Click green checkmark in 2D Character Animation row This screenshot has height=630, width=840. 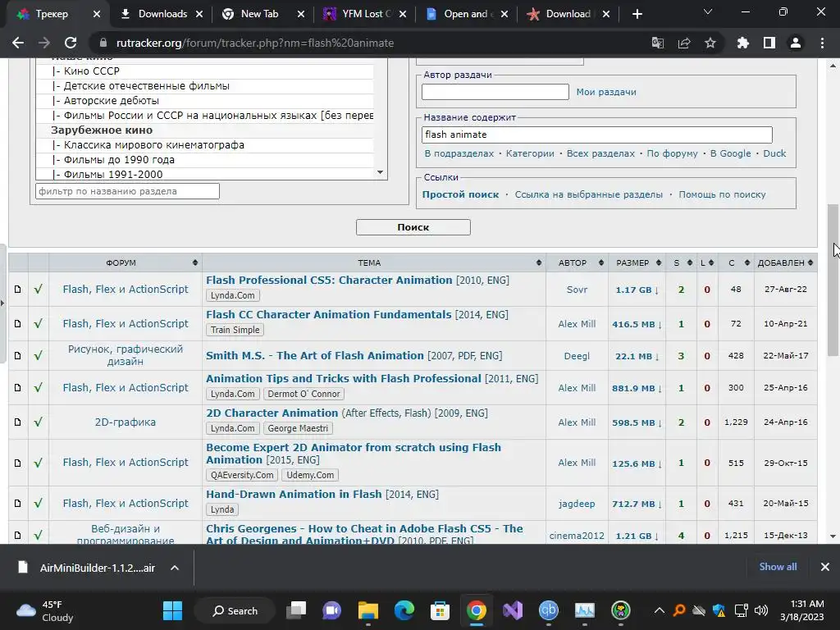pos(38,422)
